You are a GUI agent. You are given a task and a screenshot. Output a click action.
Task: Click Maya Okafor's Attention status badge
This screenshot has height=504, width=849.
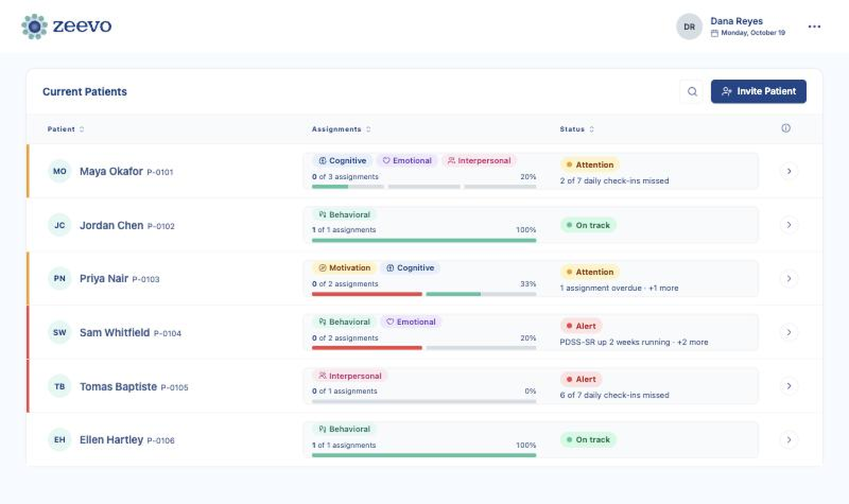[x=590, y=165]
